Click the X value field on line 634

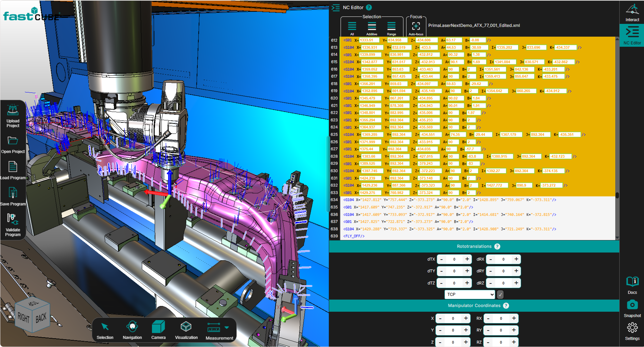coord(371,200)
